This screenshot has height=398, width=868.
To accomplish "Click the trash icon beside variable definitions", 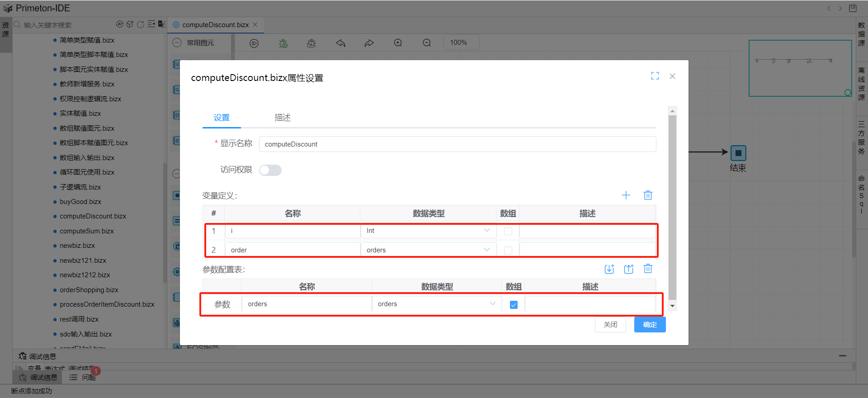I will pyautogui.click(x=648, y=195).
